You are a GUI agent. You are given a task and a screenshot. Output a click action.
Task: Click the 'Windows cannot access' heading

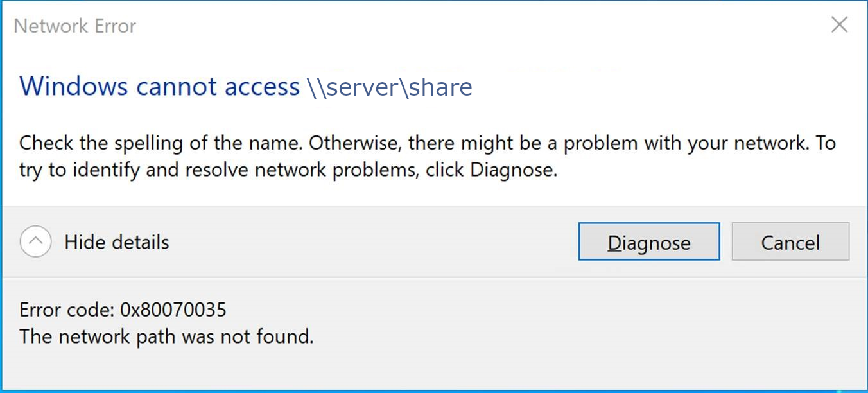point(159,87)
